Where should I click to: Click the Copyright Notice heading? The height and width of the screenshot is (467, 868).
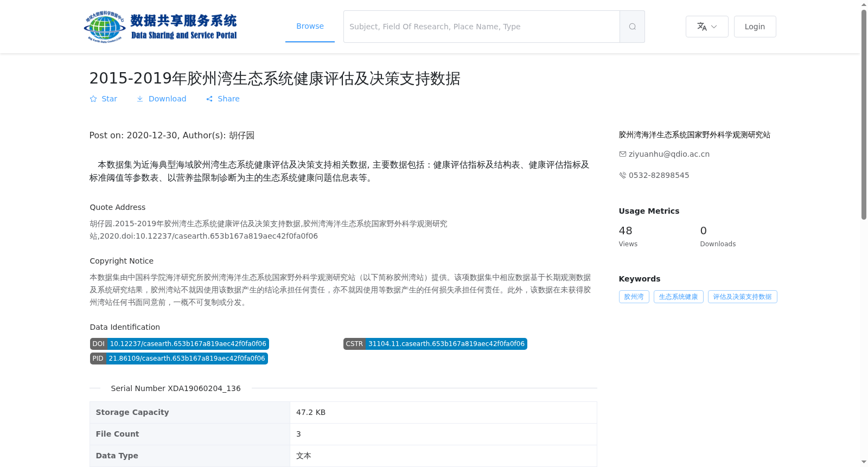click(122, 261)
